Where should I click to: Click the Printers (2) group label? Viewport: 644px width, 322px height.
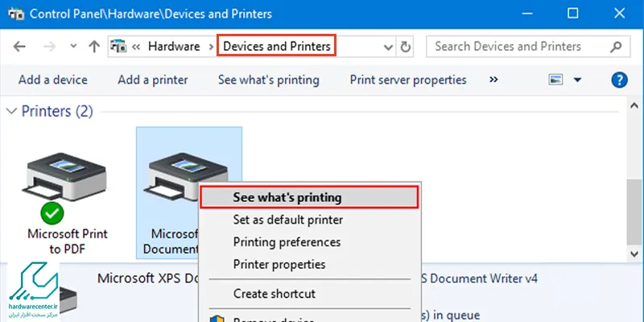57,111
